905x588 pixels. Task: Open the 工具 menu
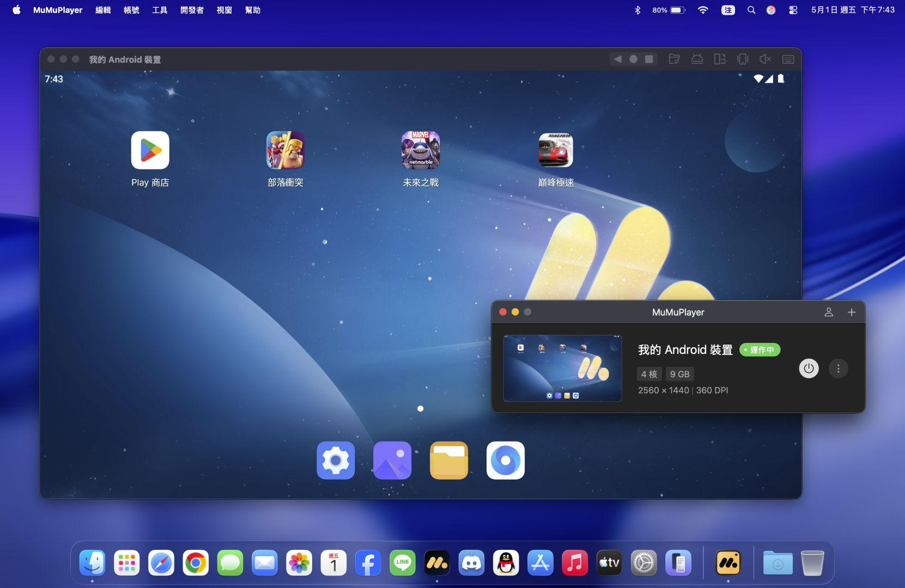click(x=160, y=10)
